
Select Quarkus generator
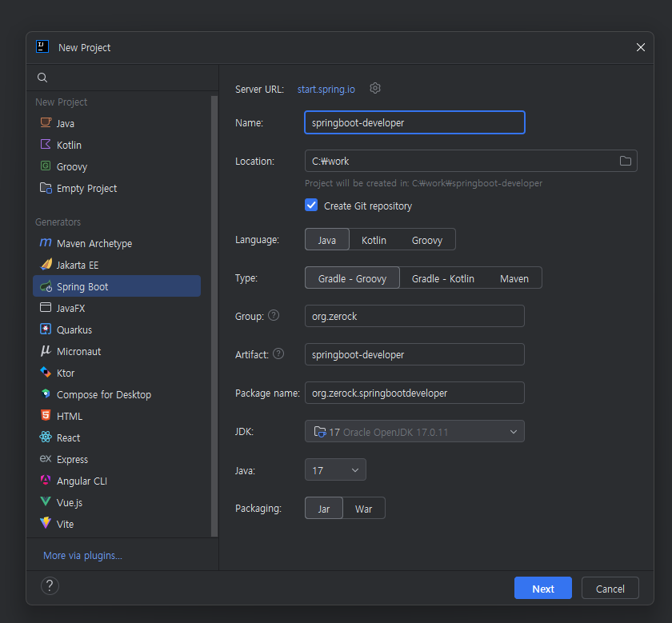117,329
